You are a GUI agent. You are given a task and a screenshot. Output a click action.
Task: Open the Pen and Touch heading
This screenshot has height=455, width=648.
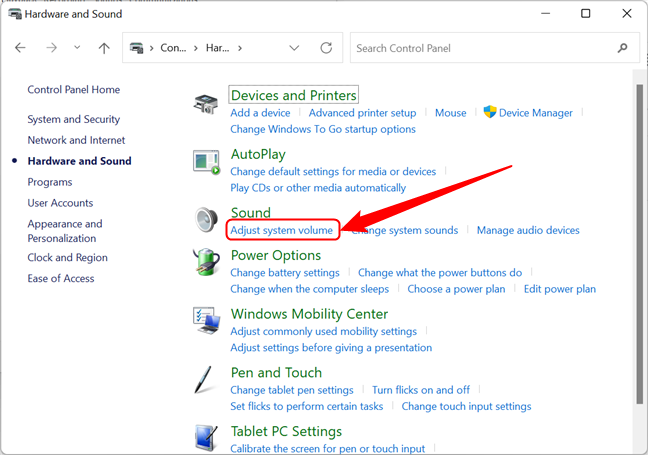pos(276,373)
